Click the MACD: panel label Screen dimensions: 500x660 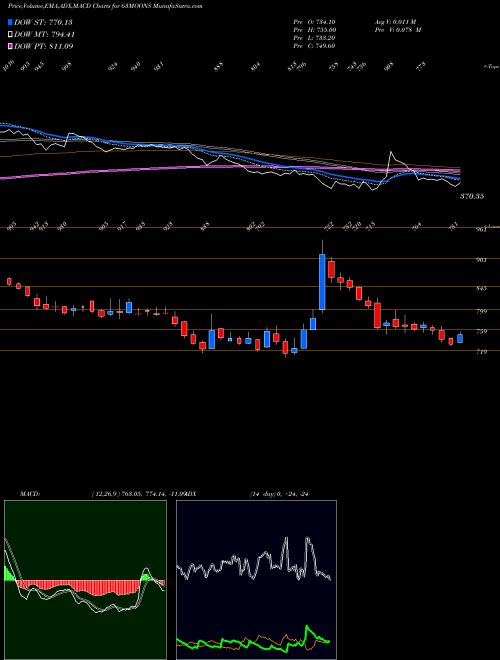pyautogui.click(x=29, y=494)
